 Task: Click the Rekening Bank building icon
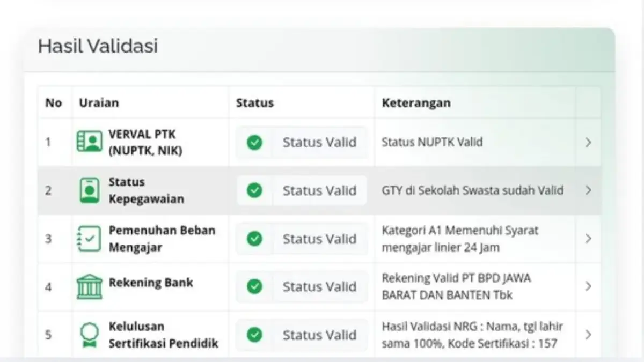pos(89,286)
